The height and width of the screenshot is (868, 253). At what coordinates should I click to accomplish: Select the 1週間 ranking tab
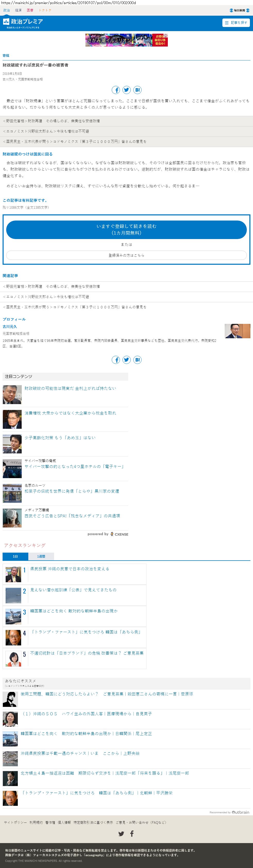click(41, 556)
